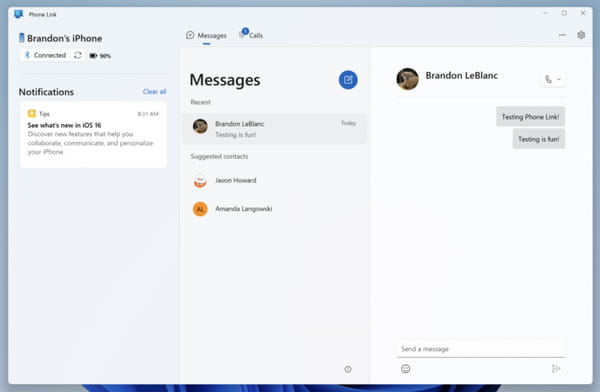Click the Brandon's iPhone device name
The height and width of the screenshot is (392, 600).
coord(65,38)
